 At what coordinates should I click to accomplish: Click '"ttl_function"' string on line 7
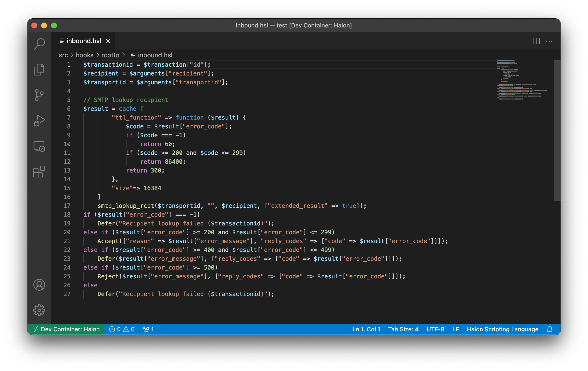(x=136, y=118)
